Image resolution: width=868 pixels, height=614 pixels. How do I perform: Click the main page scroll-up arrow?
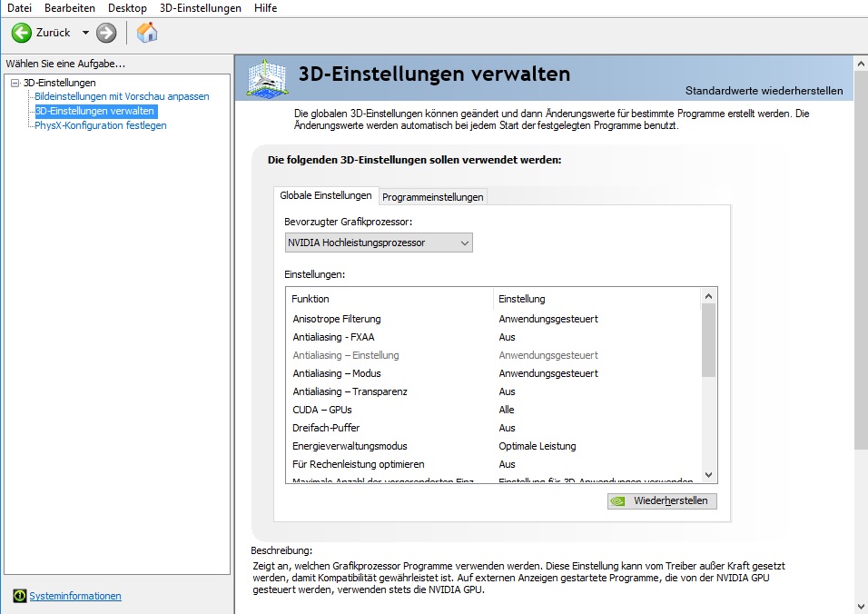tap(861, 64)
